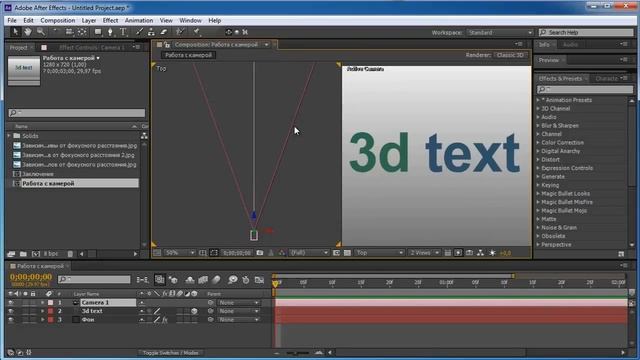Select the Puppet Pin tool

tap(196, 32)
